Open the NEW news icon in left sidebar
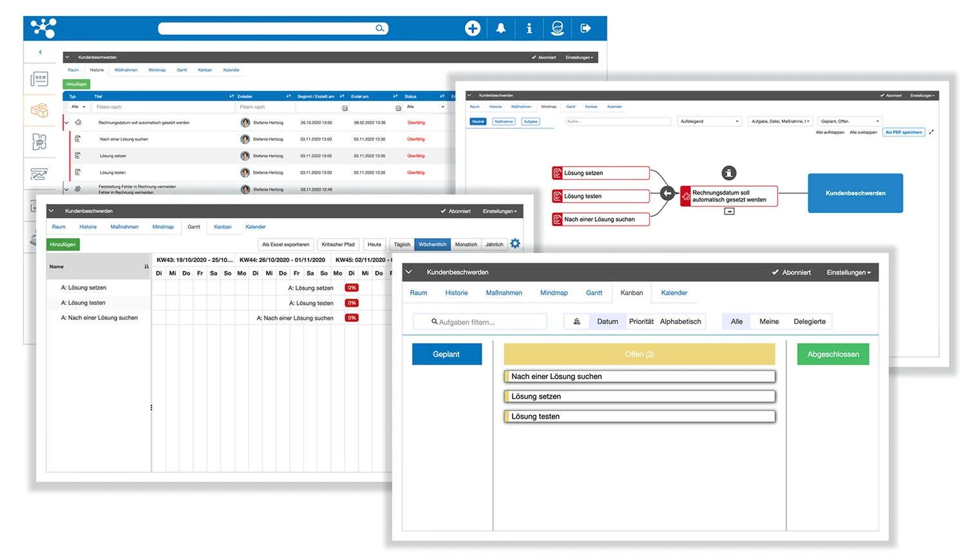This screenshot has width=966, height=560. (x=39, y=79)
